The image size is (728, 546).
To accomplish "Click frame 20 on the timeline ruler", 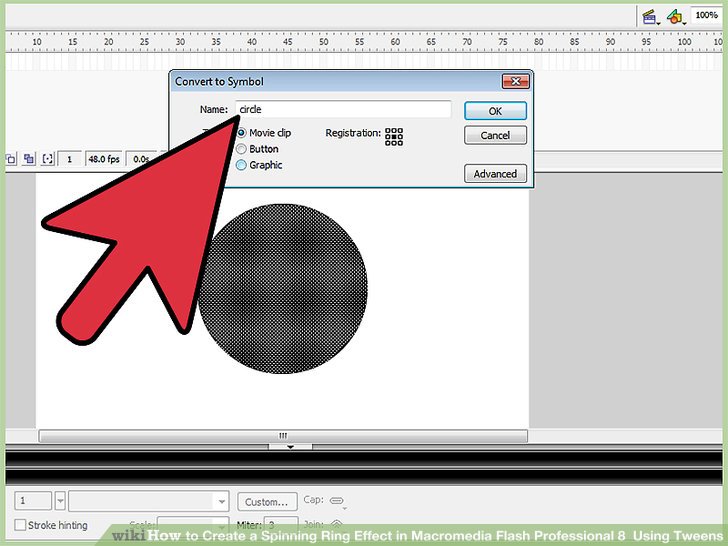I will coord(109,42).
